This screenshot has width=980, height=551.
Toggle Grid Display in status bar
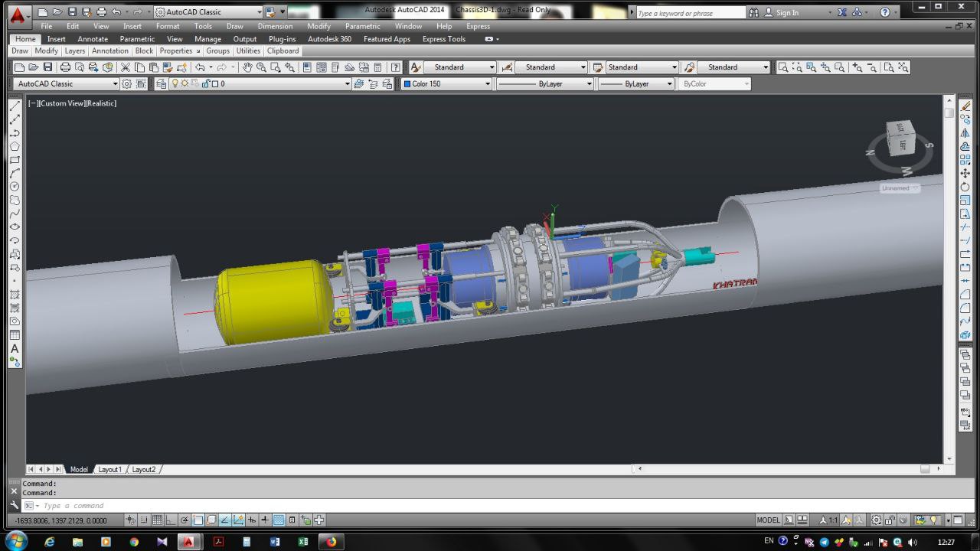157,520
